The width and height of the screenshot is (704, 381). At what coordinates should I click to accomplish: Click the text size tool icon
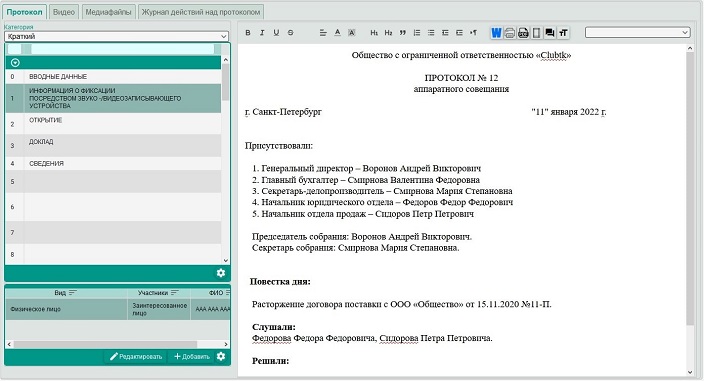click(563, 33)
